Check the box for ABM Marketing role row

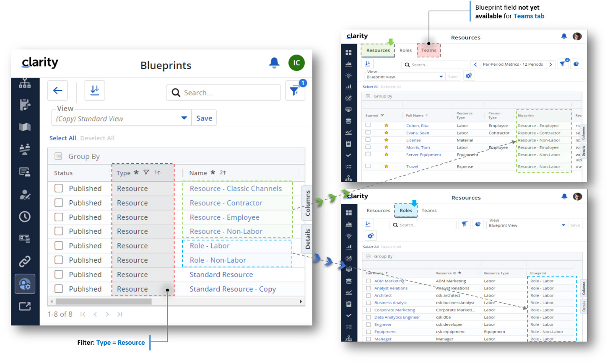pyautogui.click(x=369, y=281)
